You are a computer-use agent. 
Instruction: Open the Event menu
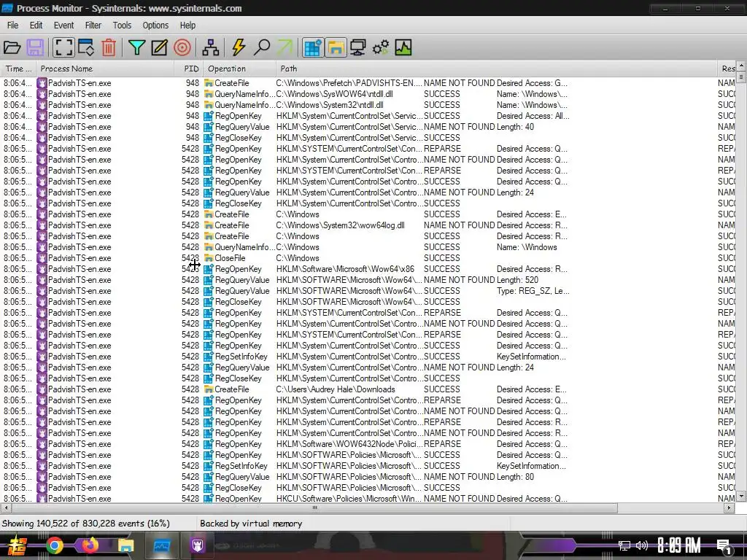64,26
